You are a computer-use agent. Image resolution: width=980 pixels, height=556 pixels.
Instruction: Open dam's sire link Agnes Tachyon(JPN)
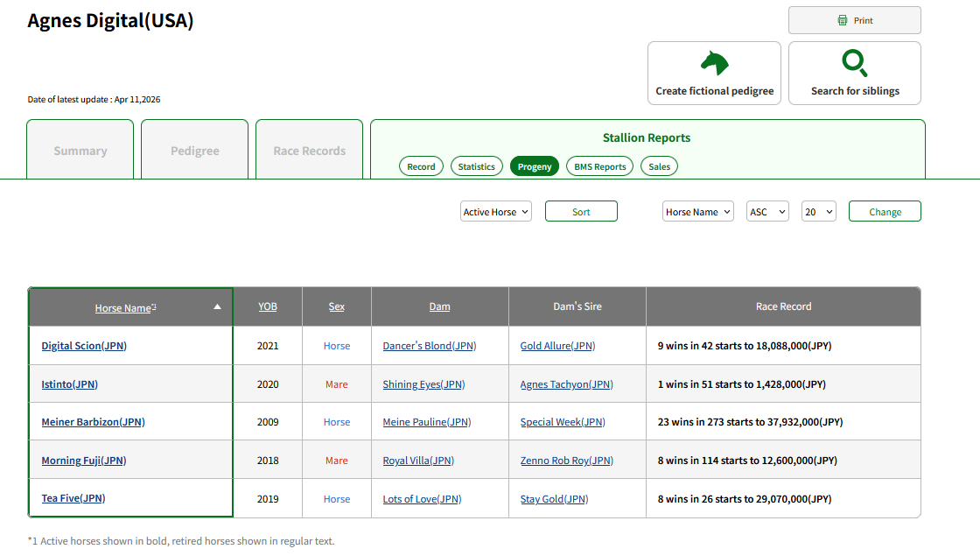pyautogui.click(x=566, y=384)
